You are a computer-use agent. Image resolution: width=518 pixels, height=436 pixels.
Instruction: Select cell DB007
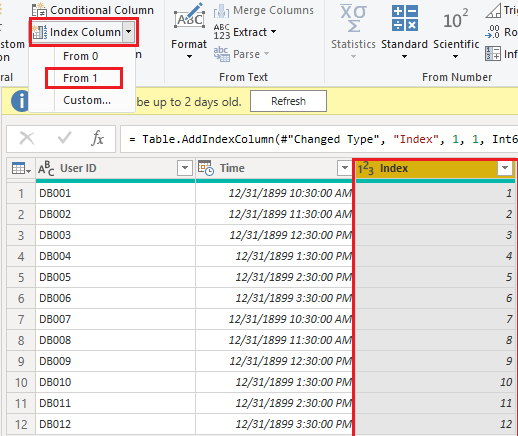coord(115,319)
